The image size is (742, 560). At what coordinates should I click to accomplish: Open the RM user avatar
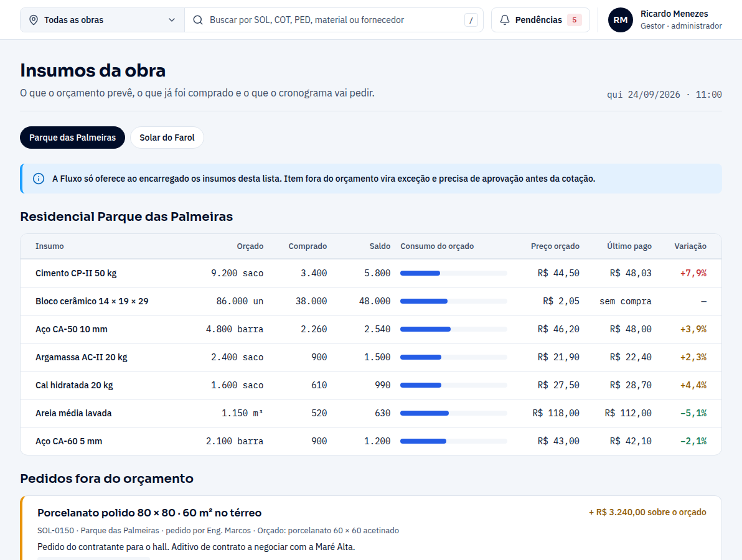coord(621,20)
